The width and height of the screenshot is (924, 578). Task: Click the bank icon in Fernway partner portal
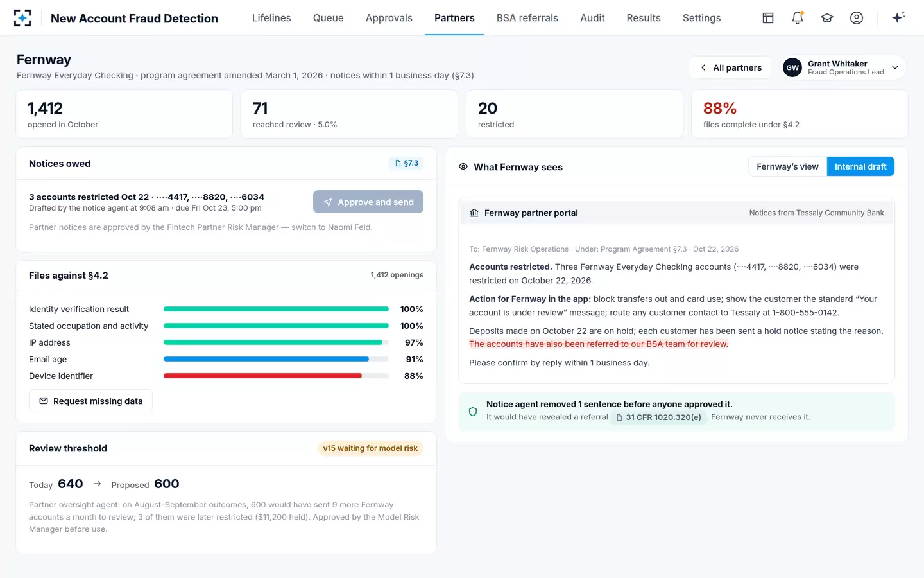pyautogui.click(x=474, y=213)
